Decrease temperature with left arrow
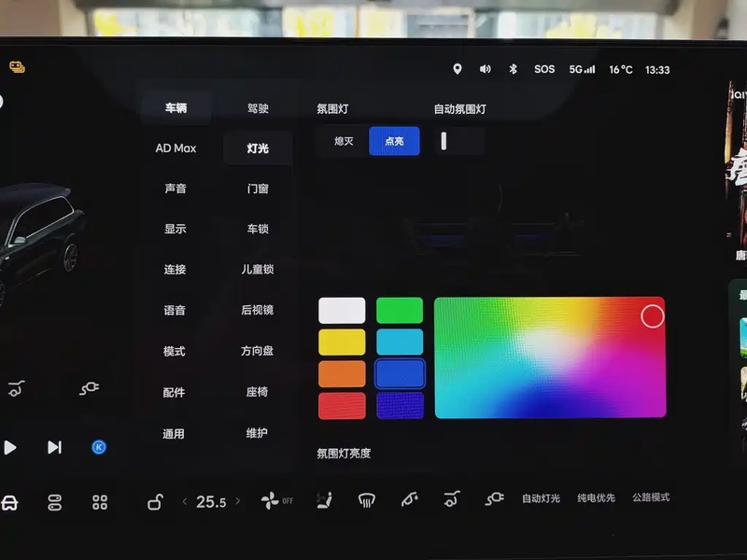The image size is (747, 560). pos(185,501)
